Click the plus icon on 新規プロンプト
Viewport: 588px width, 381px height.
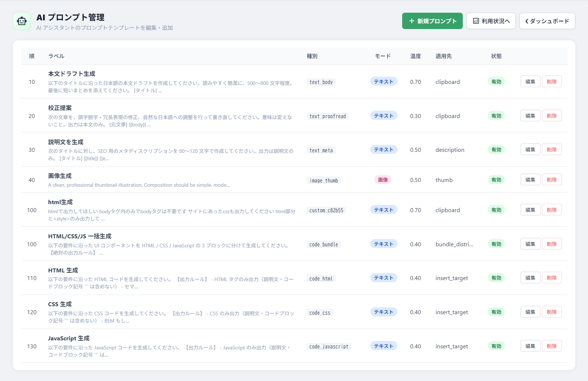412,21
